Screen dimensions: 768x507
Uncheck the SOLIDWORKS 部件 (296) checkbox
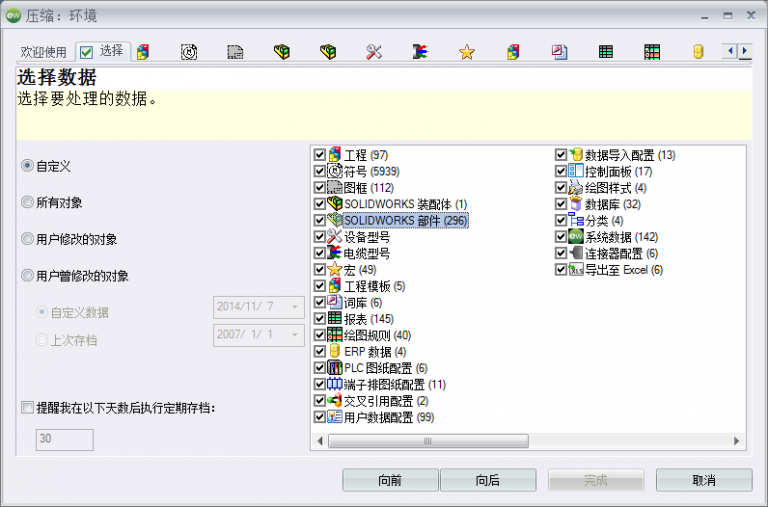coord(320,220)
